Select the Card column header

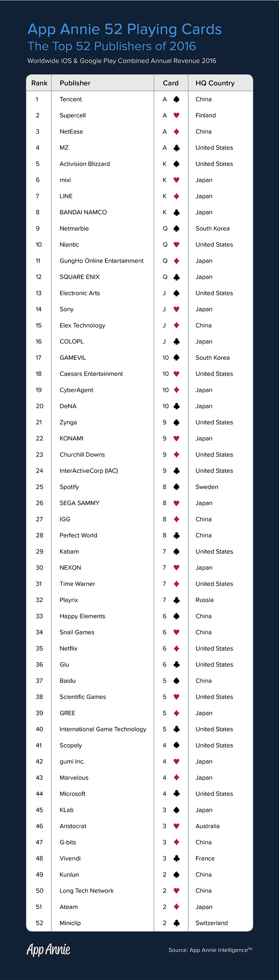click(x=171, y=83)
